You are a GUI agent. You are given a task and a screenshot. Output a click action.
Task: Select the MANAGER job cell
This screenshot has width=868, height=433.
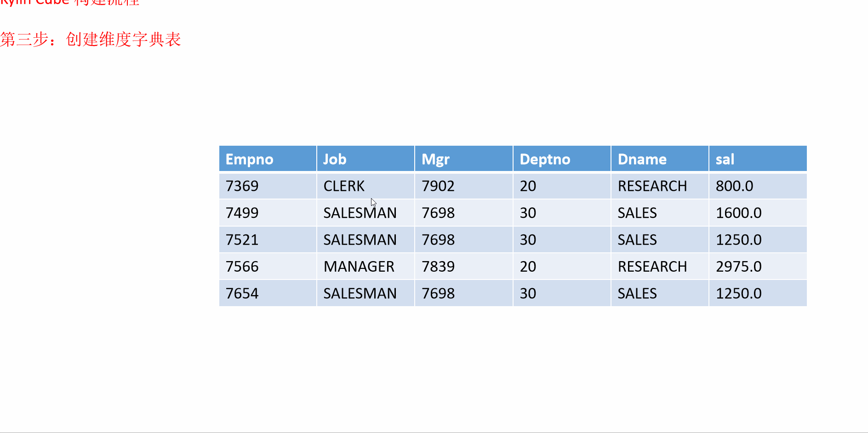[365, 266]
